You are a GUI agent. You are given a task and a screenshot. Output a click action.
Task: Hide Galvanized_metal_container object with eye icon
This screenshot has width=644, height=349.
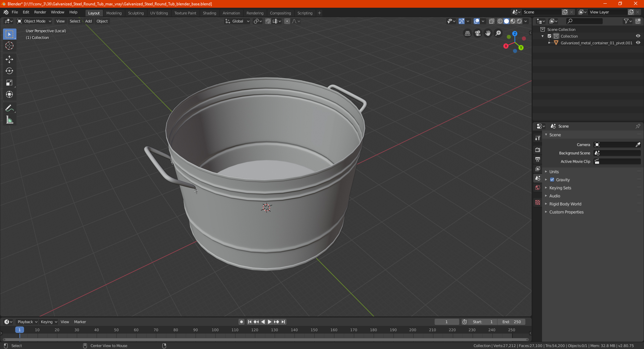pyautogui.click(x=638, y=43)
